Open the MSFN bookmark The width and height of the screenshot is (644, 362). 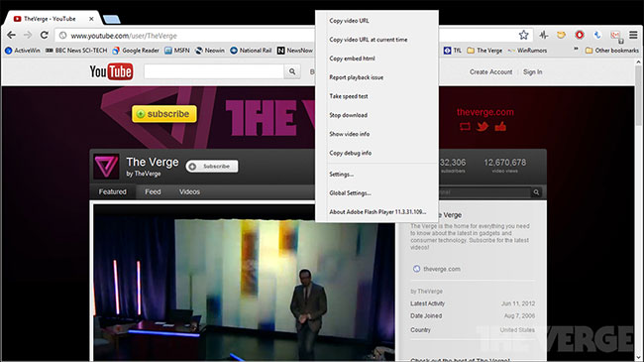click(x=177, y=51)
